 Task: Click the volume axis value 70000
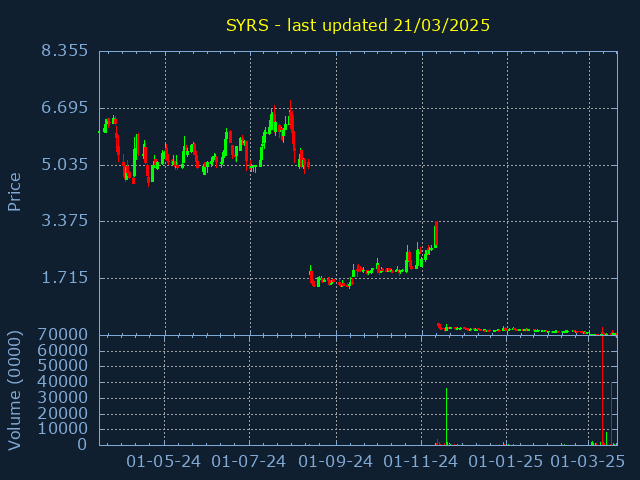[x=62, y=335]
